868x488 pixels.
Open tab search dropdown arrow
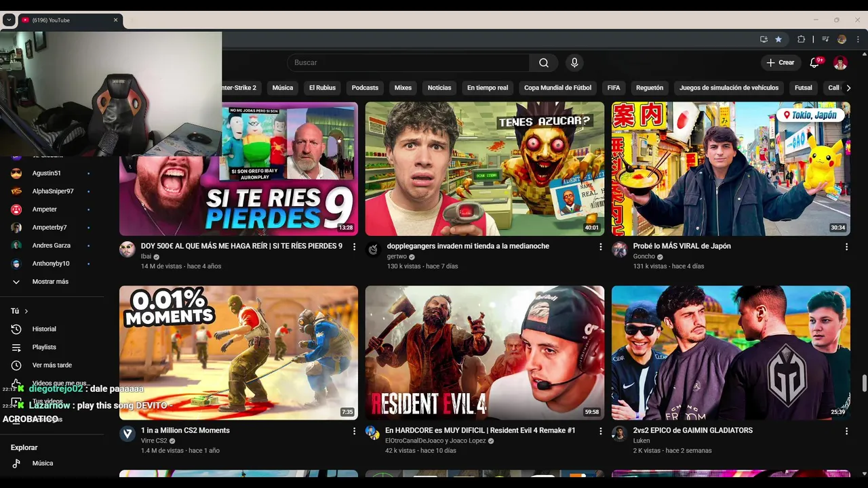pos(9,20)
